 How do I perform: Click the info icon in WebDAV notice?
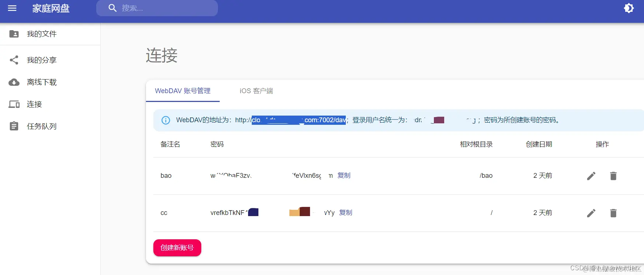click(166, 120)
